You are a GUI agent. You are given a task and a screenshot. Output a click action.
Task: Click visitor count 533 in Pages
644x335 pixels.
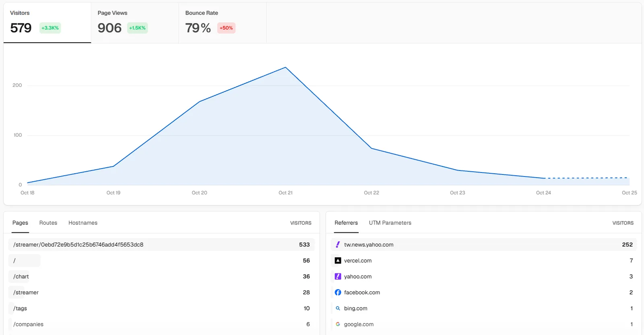coord(304,245)
